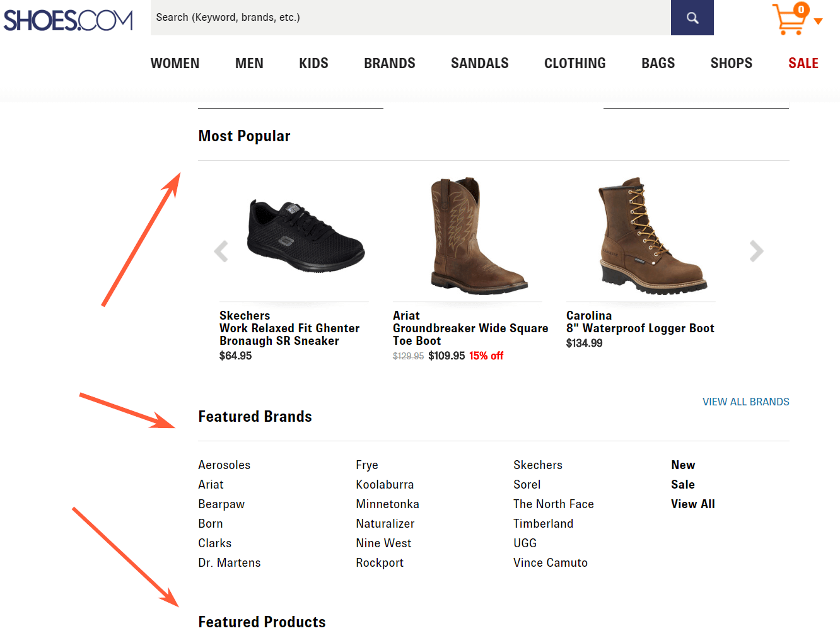
Task: Go to the SHOES.COM homepage logo
Action: tap(68, 20)
